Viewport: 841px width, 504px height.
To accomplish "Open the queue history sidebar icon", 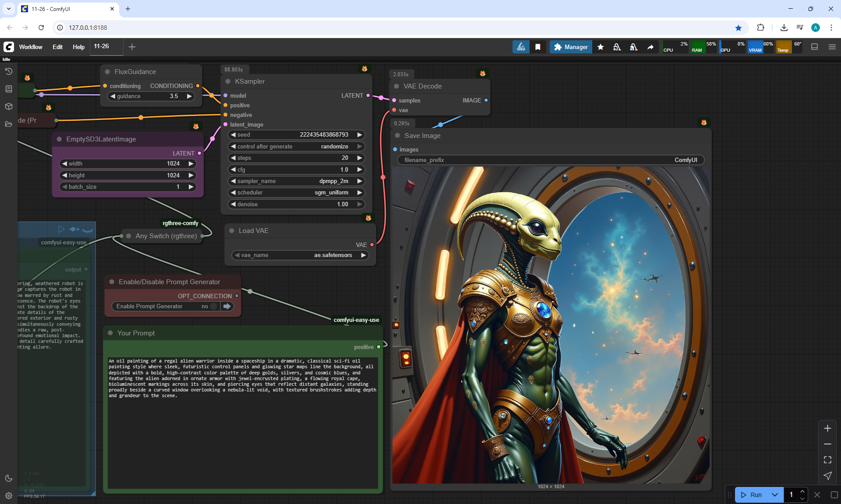I will [x=8, y=71].
